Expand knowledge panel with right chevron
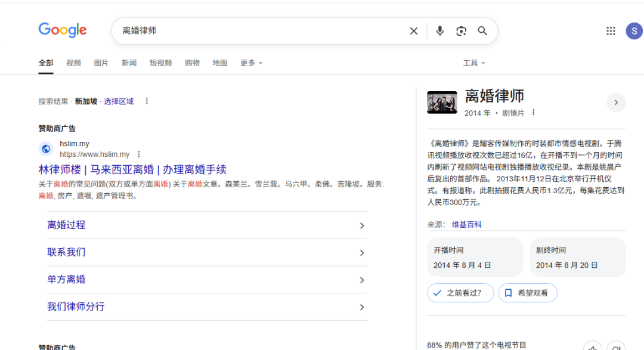 pyautogui.click(x=616, y=103)
